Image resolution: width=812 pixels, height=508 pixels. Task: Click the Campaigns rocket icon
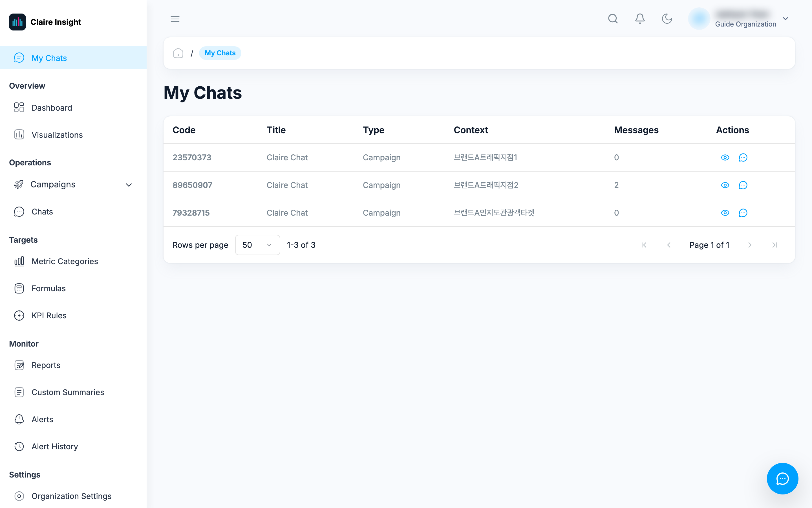[x=19, y=185]
